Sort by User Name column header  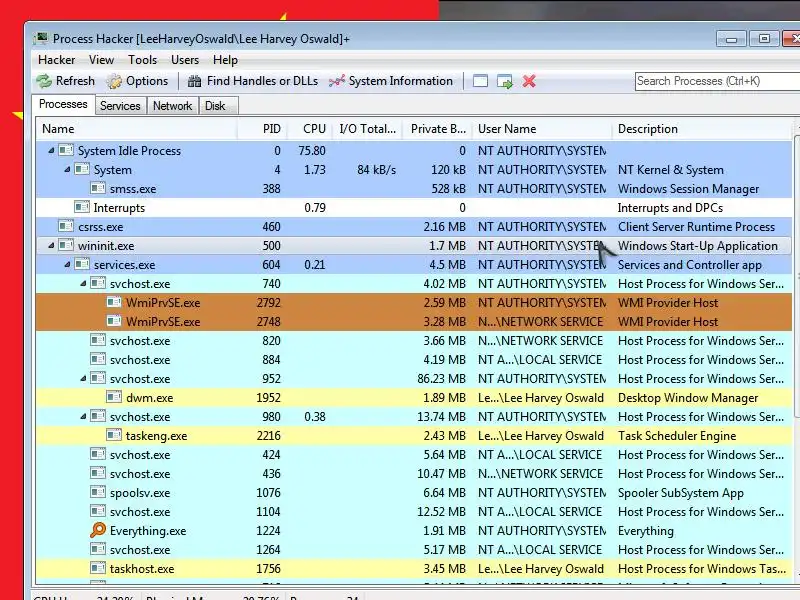click(x=542, y=129)
